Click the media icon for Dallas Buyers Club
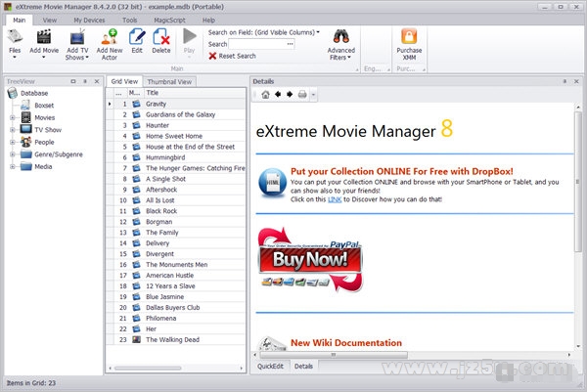587x392 pixels. pyautogui.click(x=137, y=308)
